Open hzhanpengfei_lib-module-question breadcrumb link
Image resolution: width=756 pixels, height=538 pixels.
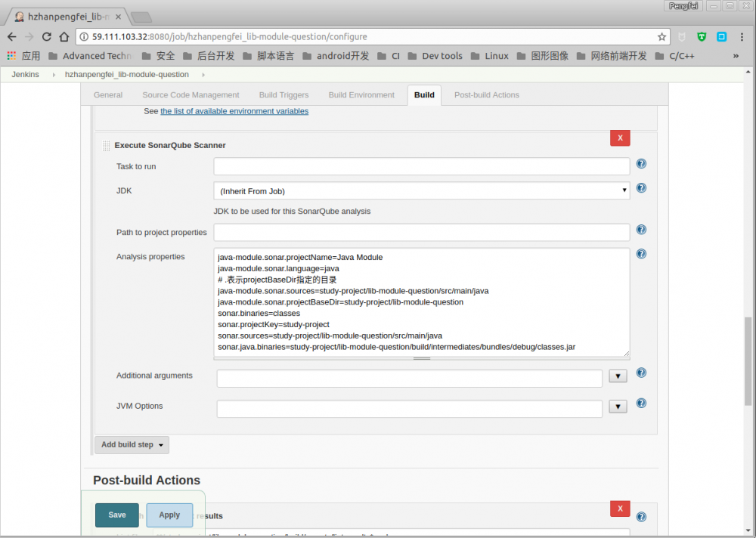point(127,75)
